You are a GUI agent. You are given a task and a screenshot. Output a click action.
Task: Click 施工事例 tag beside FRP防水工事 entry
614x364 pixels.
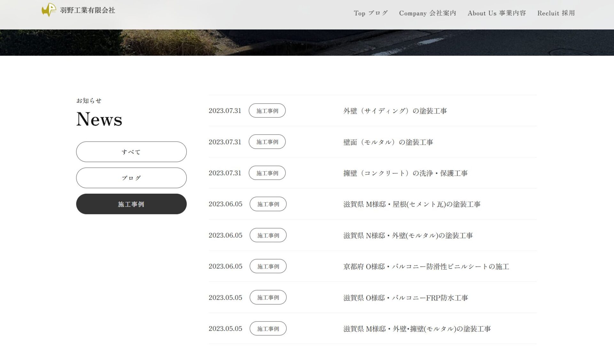click(x=268, y=298)
